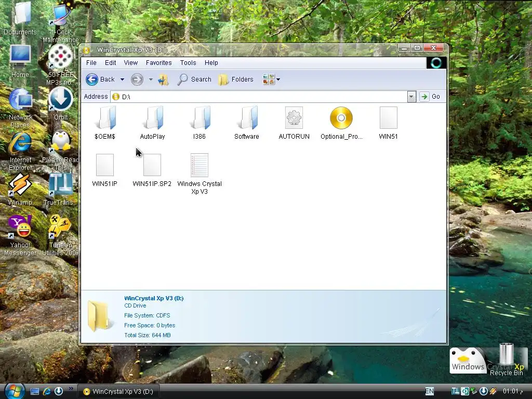
Task: Launch Orbit downloader from quick launch
Action: coord(58,391)
